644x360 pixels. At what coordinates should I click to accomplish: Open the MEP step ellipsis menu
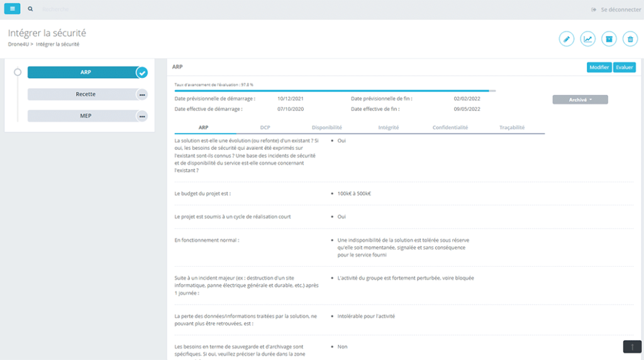142,116
